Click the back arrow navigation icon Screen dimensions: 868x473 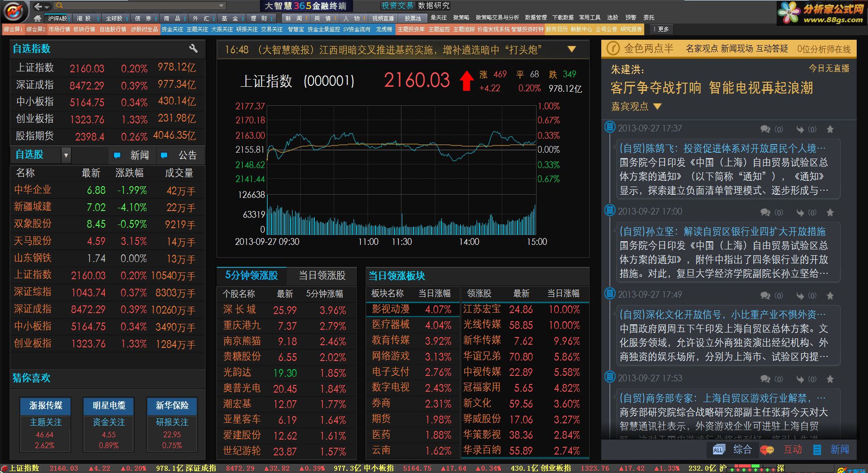[x=38, y=6]
